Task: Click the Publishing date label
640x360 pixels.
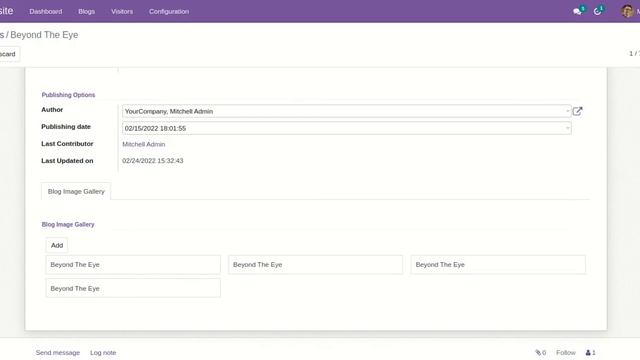Action: [66, 127]
